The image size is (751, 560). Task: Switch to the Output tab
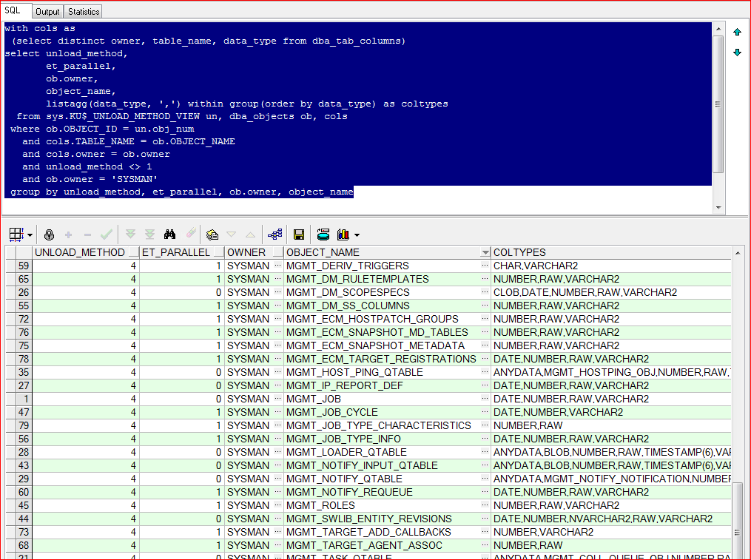(x=47, y=12)
